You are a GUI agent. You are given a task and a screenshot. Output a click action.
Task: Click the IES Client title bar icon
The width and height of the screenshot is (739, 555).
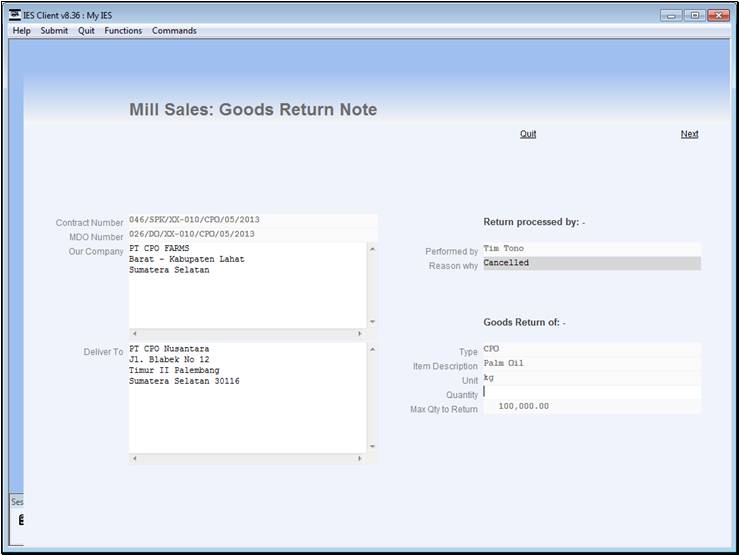point(15,15)
